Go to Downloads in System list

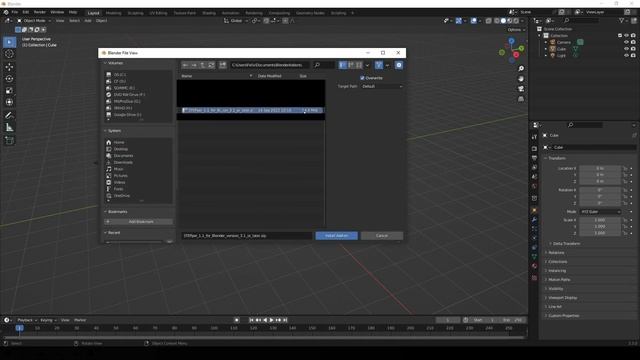click(123, 162)
